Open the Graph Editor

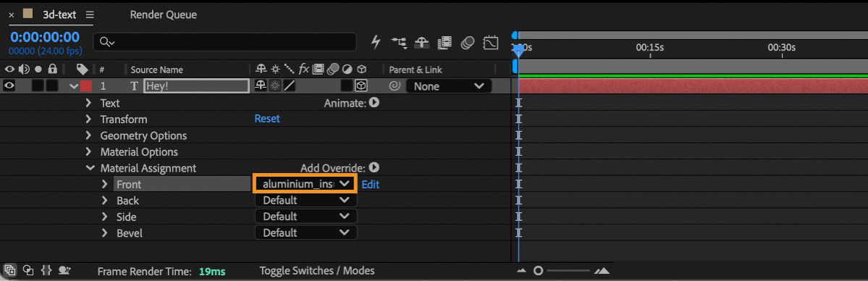491,42
